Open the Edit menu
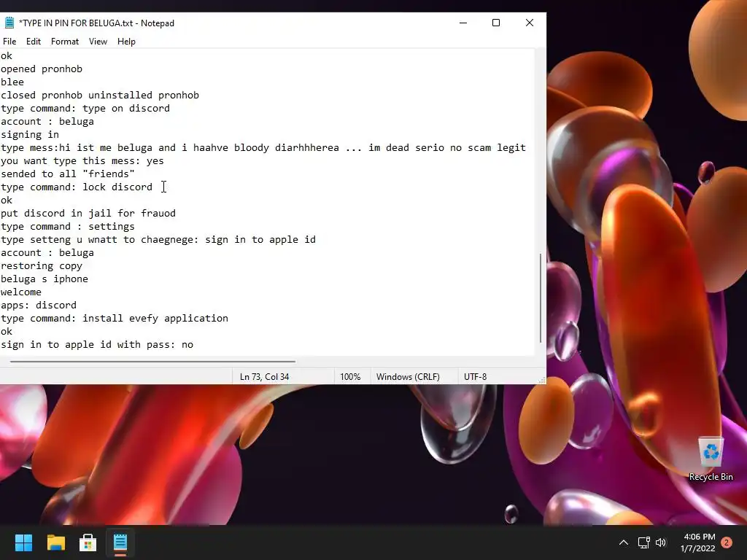The image size is (747, 560). tap(34, 42)
